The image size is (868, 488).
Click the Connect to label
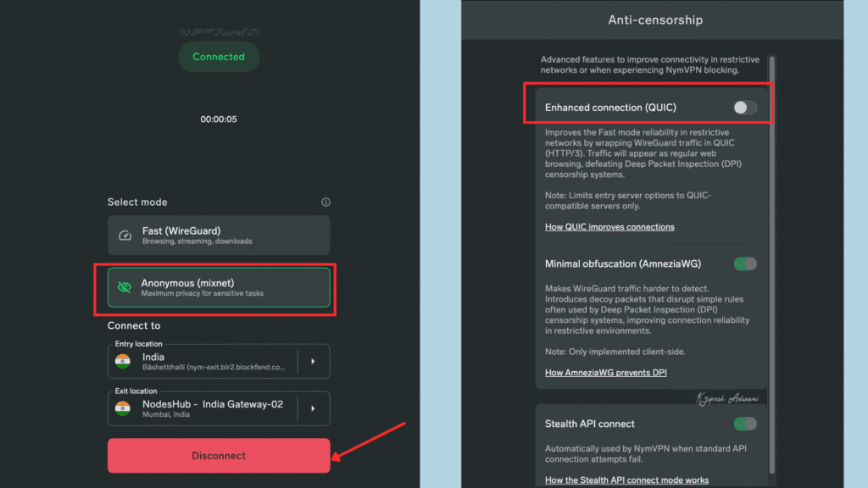tap(134, 325)
